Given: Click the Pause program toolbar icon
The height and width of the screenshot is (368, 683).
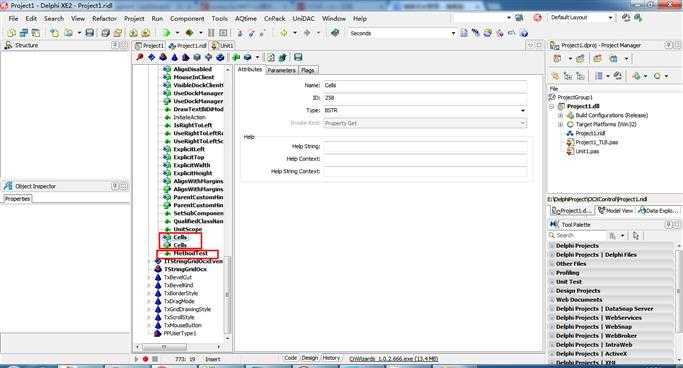Looking at the screenshot, I should click(211, 33).
